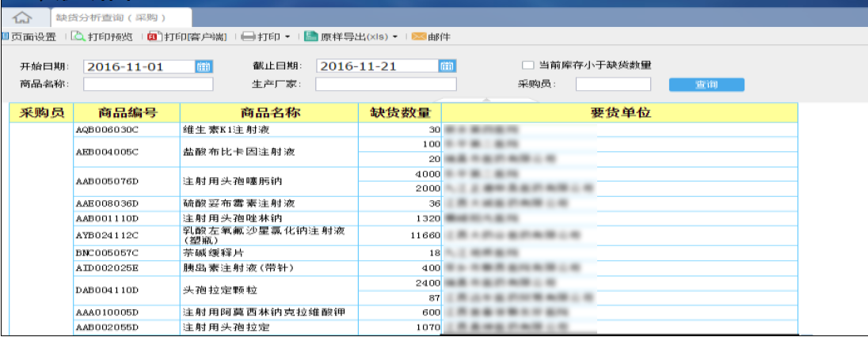Toggle 当前库存小于缺货数量 checkbox
Screen dimensions: 868x337
[x=527, y=65]
